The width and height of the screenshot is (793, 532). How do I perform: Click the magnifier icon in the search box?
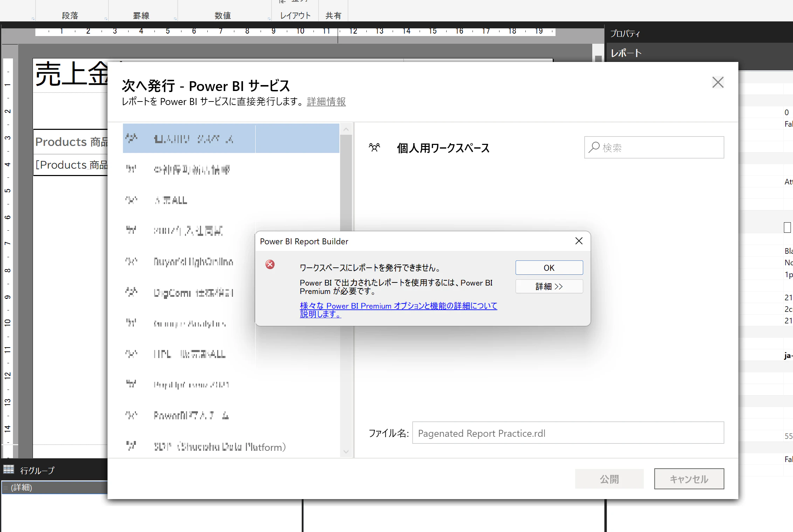594,147
